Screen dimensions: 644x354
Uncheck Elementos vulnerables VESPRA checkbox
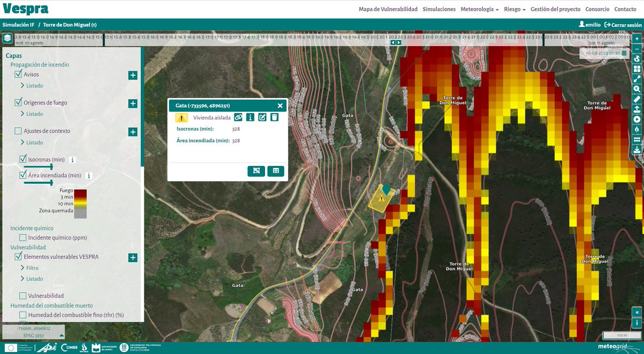pos(18,256)
